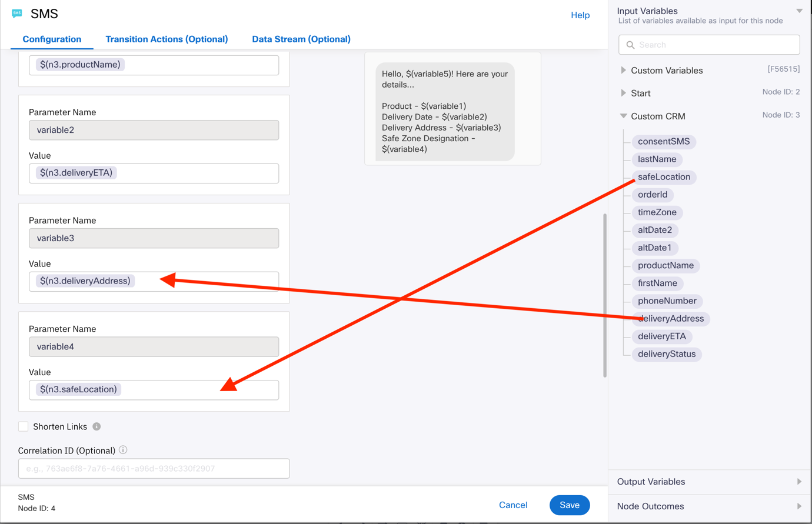Click the variables Search field
Viewport: 812px width, 524px height.
pyautogui.click(x=709, y=45)
